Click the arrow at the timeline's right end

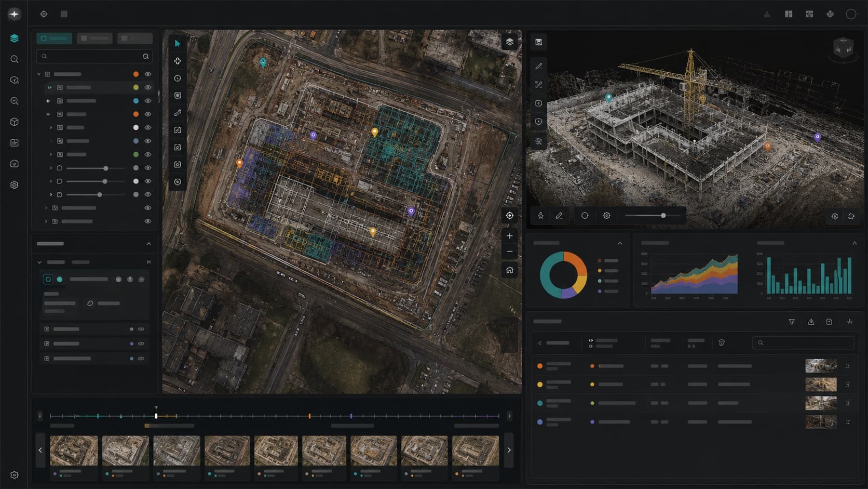(509, 416)
